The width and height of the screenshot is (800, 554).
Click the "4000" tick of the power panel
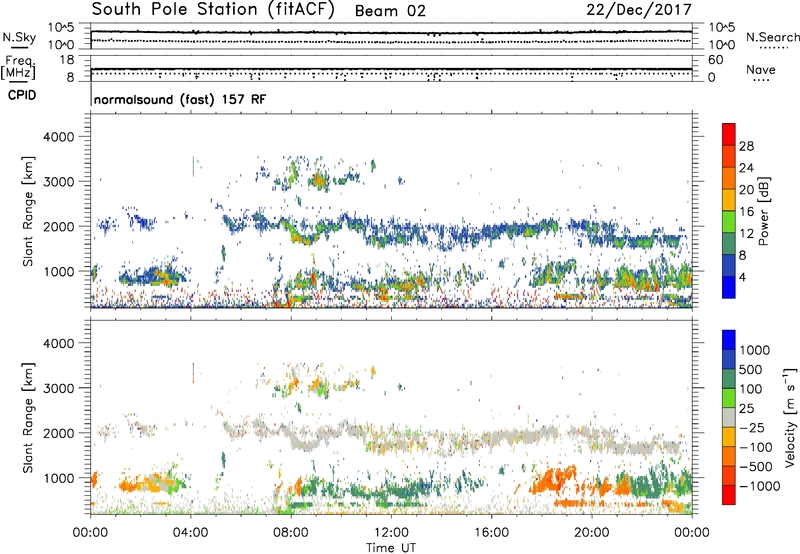58,137
